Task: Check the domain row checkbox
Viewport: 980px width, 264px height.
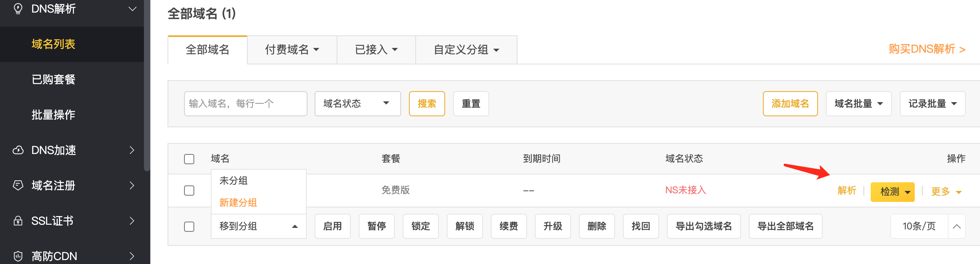Action: 189,191
